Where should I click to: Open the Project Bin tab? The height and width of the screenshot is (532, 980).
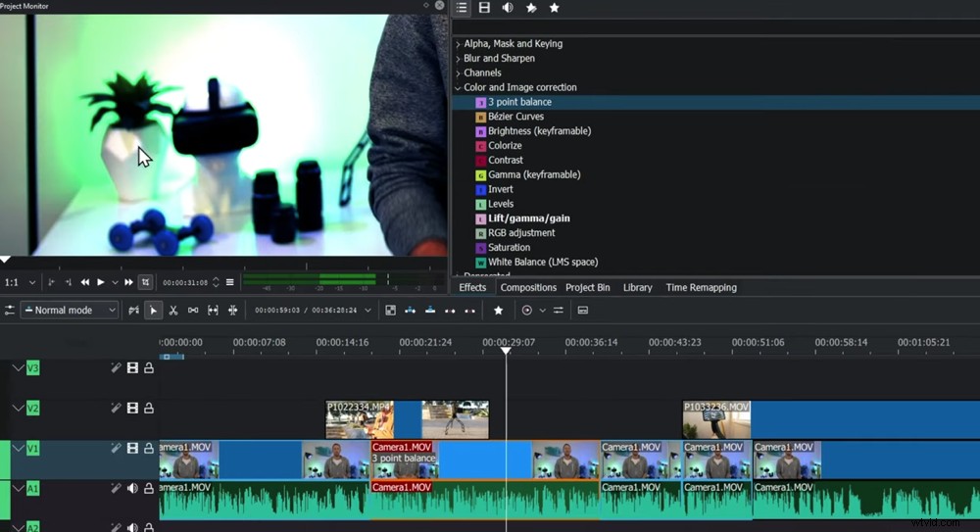(587, 288)
